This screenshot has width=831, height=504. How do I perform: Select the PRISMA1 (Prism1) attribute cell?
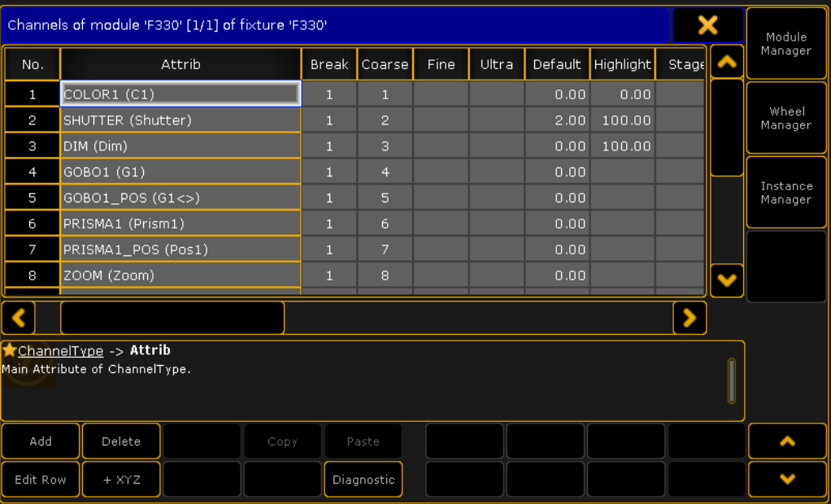tap(181, 224)
